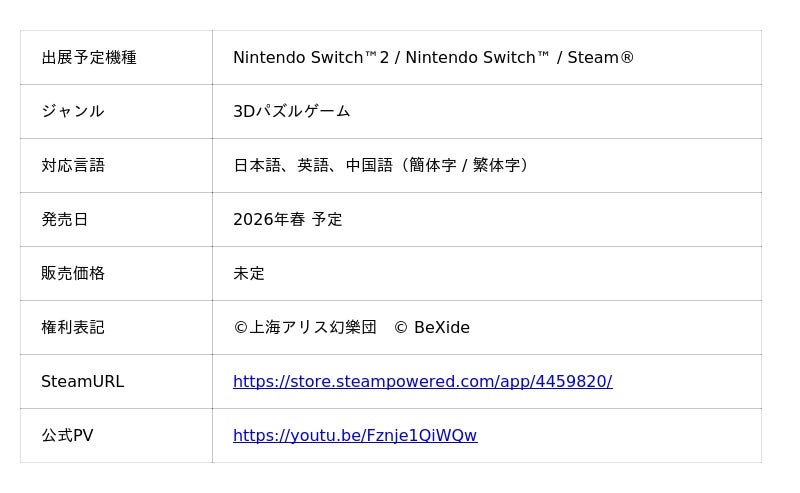Click the 出展予定機種 label cell
Image resolution: width=800 pixels, height=493 pixels.
(89, 58)
